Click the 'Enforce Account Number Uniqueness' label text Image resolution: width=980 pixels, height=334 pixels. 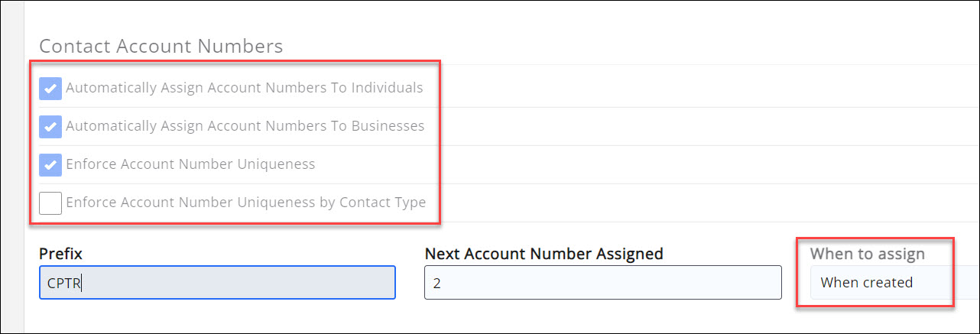coord(190,164)
